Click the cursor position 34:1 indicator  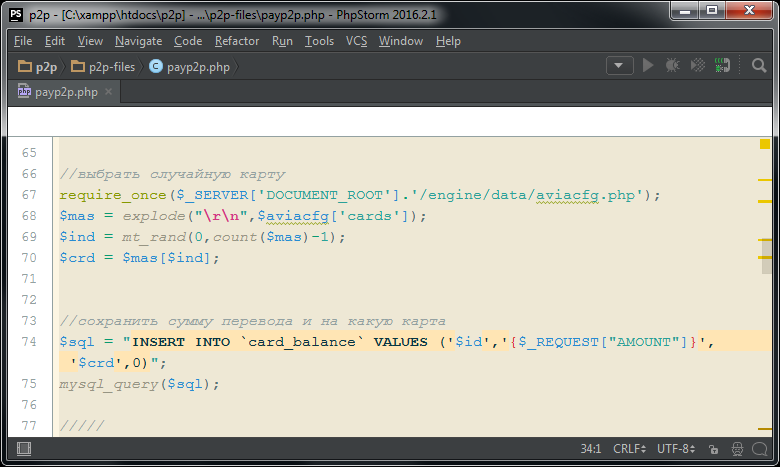pos(590,449)
